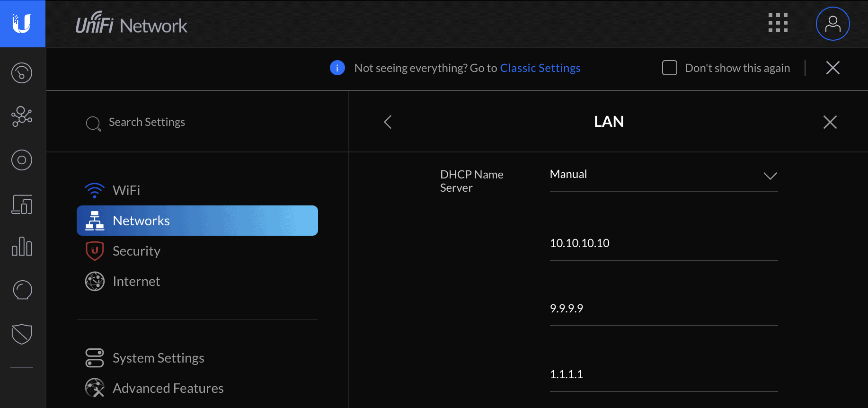Viewport: 868px width, 408px height.
Task: Go back using the left chevron
Action: [x=388, y=122]
